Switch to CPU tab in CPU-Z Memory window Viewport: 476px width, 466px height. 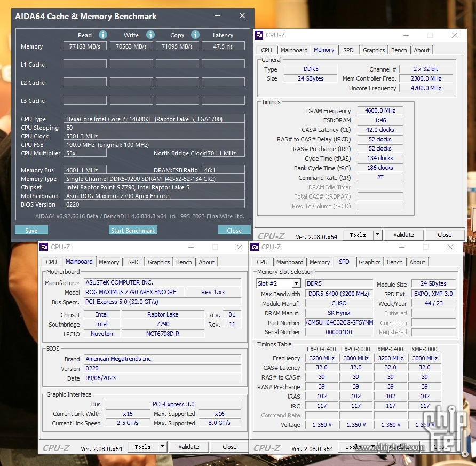[266, 50]
